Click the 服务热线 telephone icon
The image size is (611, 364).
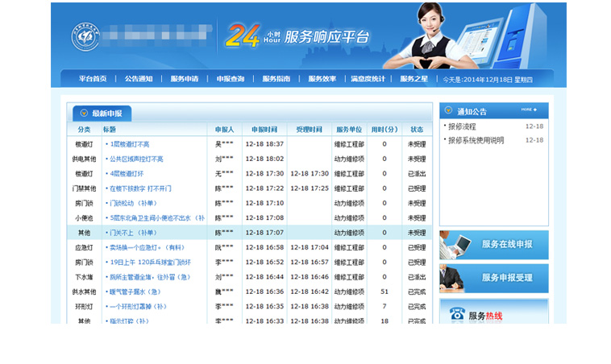(x=456, y=315)
